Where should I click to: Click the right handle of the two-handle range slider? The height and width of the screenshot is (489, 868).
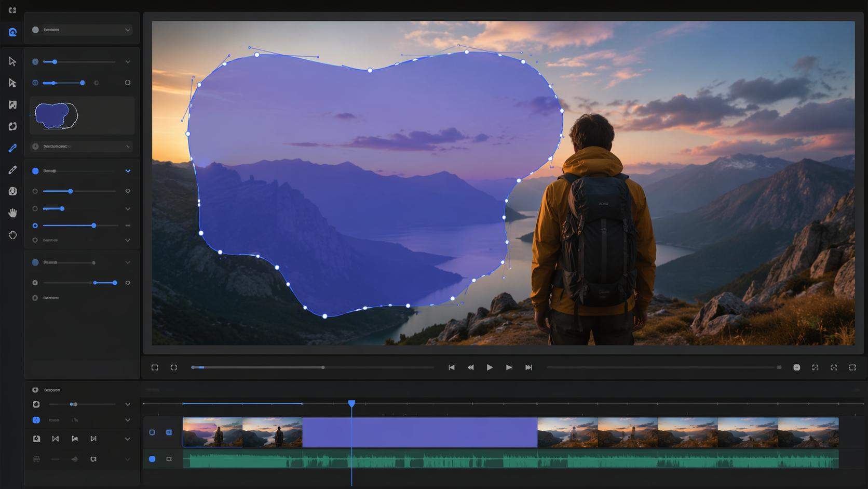(115, 283)
